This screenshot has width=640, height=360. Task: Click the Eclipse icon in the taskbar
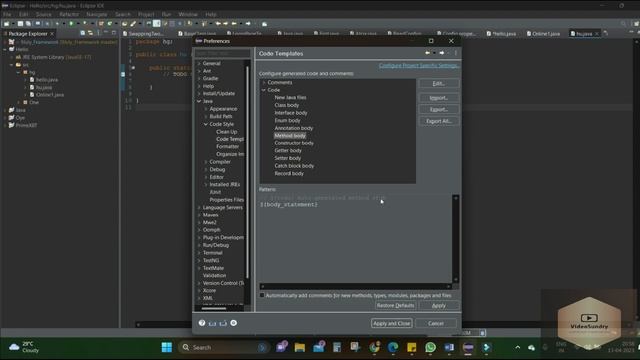(468, 347)
